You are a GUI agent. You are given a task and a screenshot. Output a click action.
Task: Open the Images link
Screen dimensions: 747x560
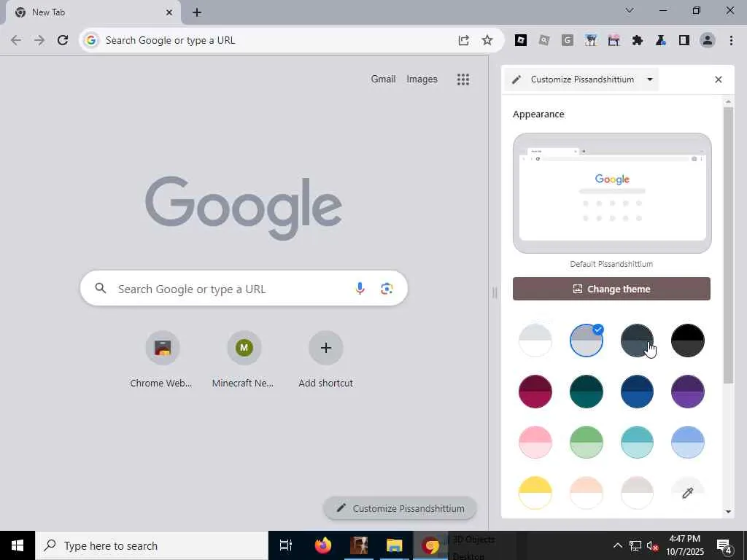pos(422,79)
